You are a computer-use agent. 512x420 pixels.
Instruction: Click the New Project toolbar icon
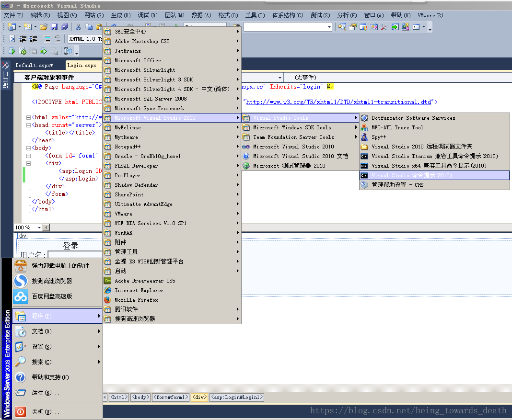click(12, 27)
